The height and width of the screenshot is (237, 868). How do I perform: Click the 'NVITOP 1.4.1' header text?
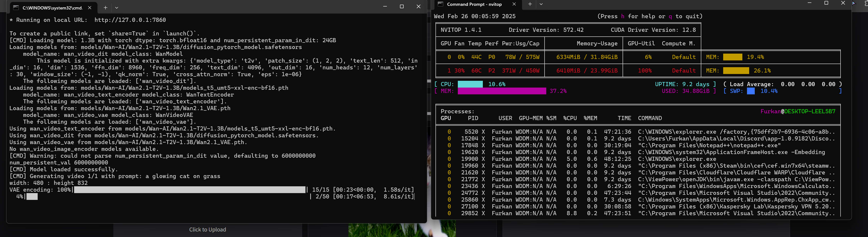461,30
